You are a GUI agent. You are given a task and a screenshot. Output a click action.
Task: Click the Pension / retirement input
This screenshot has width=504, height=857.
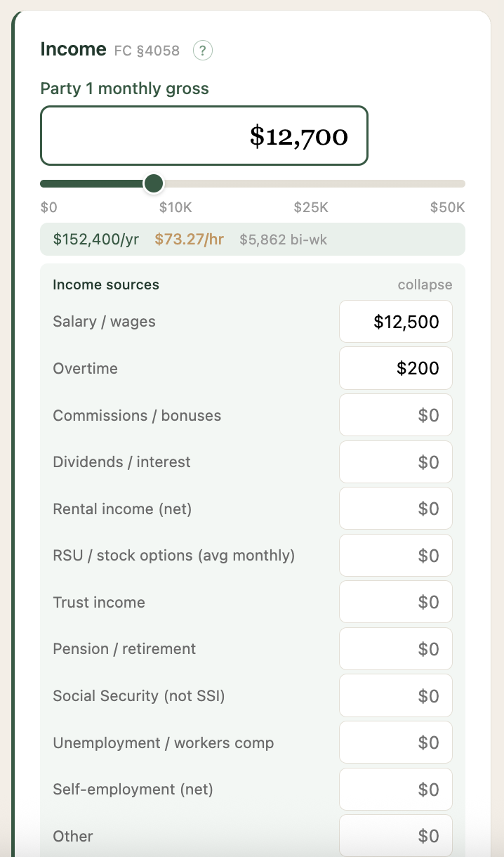click(x=395, y=648)
